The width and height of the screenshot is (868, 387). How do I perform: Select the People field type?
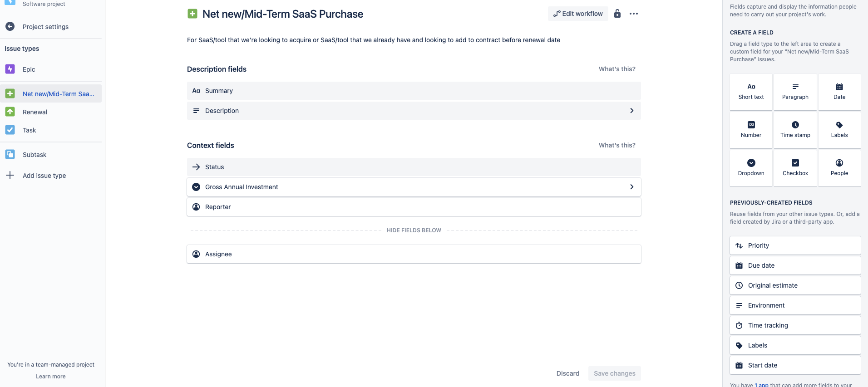(x=839, y=168)
